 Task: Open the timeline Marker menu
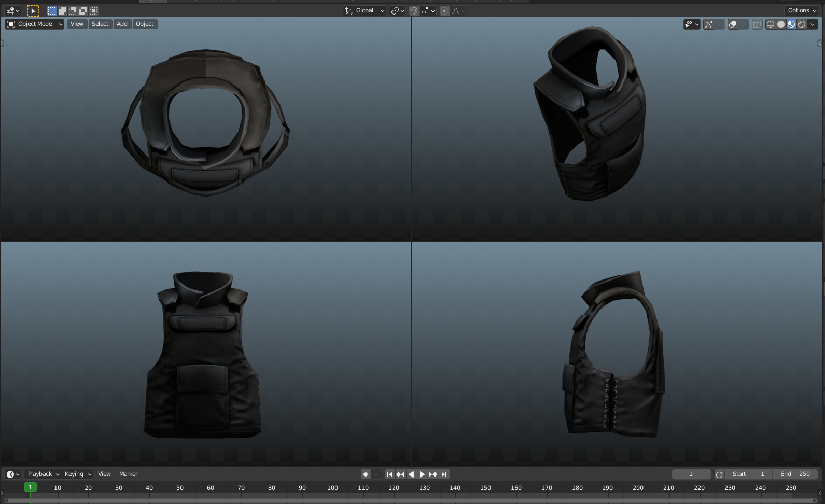click(128, 474)
